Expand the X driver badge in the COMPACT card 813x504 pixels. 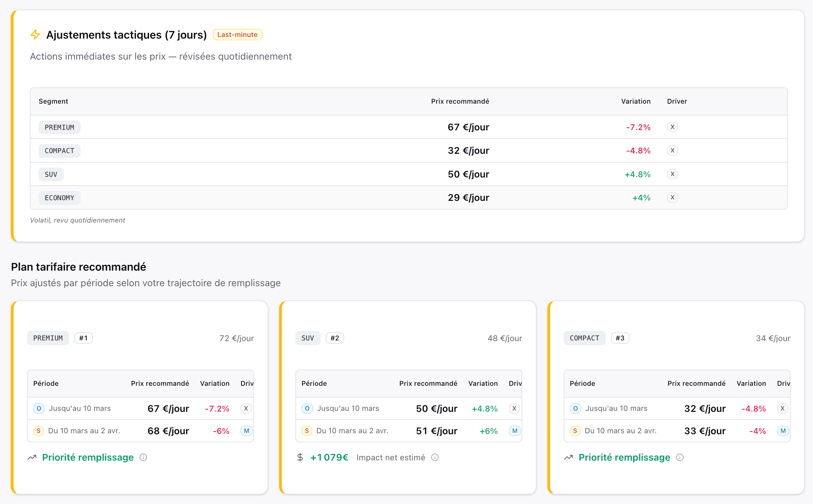[783, 408]
